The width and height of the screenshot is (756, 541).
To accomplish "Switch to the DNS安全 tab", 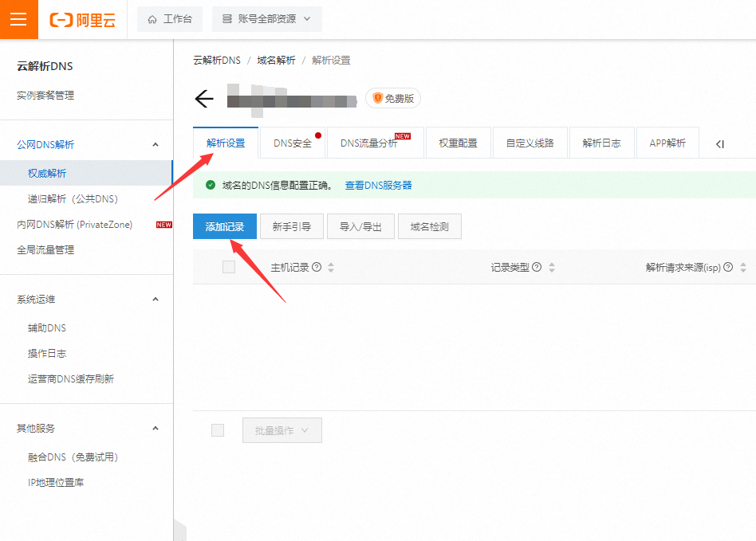I will pyautogui.click(x=293, y=143).
